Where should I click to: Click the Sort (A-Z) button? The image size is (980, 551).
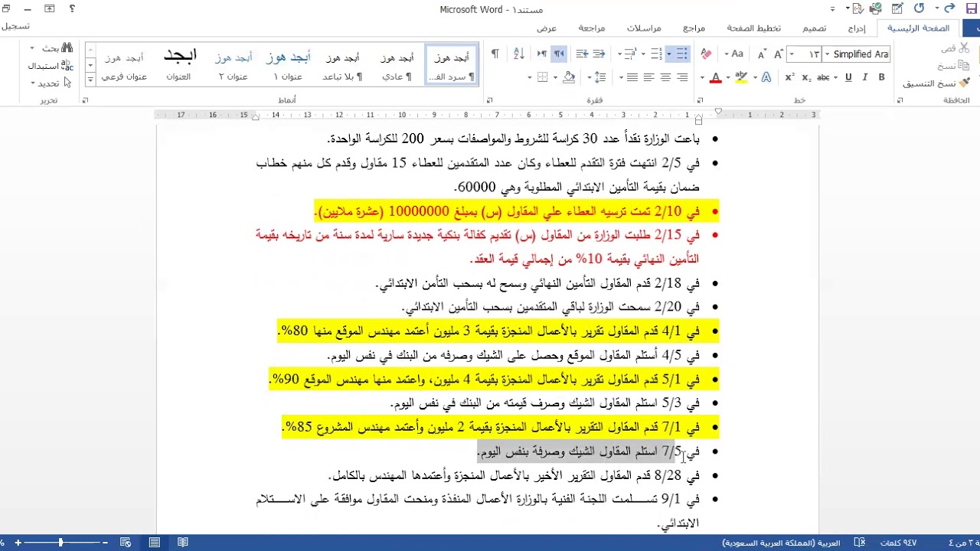tap(518, 54)
